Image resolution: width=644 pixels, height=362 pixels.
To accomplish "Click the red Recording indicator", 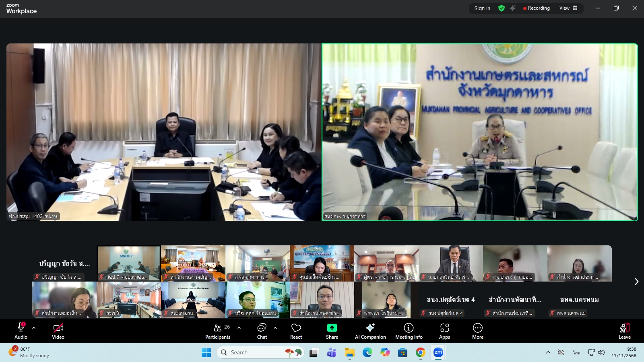I will (x=537, y=8).
